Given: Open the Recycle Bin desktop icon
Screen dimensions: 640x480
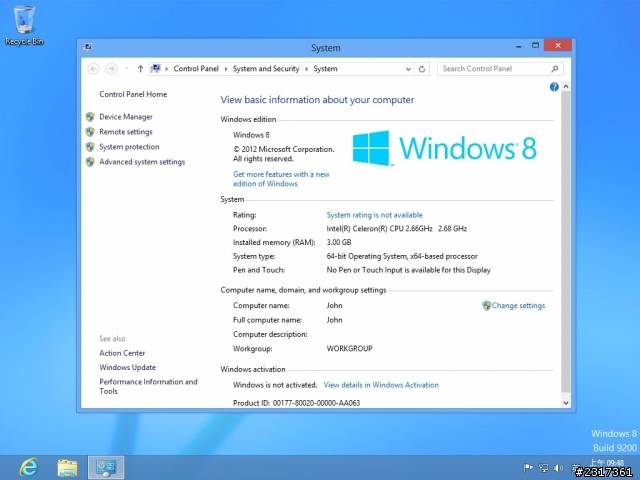Looking at the screenshot, I should [24, 24].
